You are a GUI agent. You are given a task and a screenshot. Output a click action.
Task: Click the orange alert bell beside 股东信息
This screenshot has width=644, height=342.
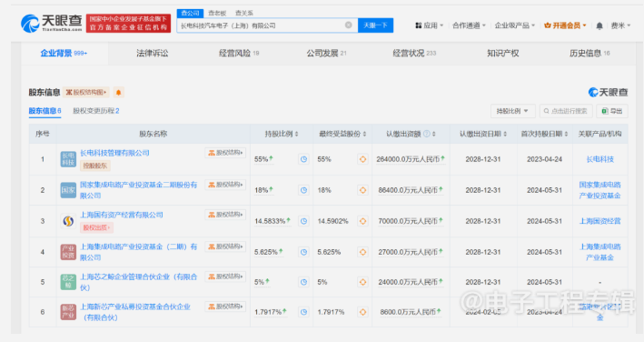[x=118, y=92]
